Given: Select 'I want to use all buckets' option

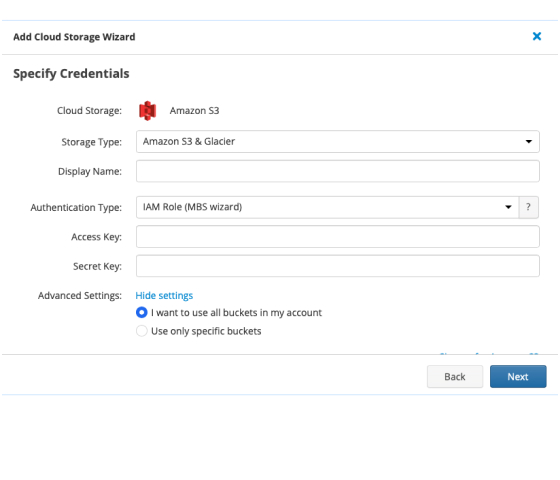Looking at the screenshot, I should 141,312.
